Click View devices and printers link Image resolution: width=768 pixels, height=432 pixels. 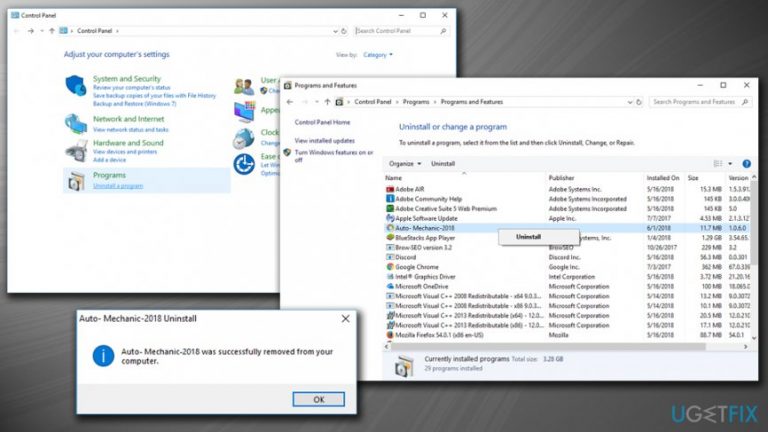tap(125, 152)
